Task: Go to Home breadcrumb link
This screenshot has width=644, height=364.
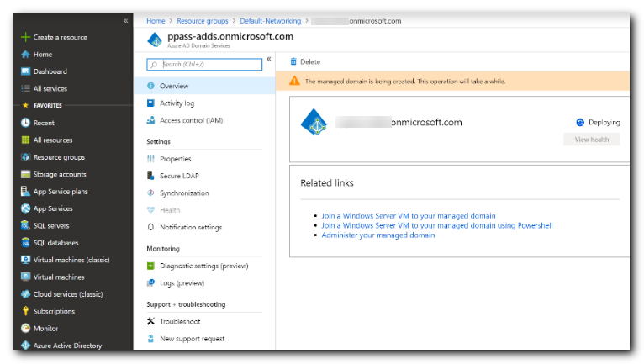Action: (x=156, y=20)
